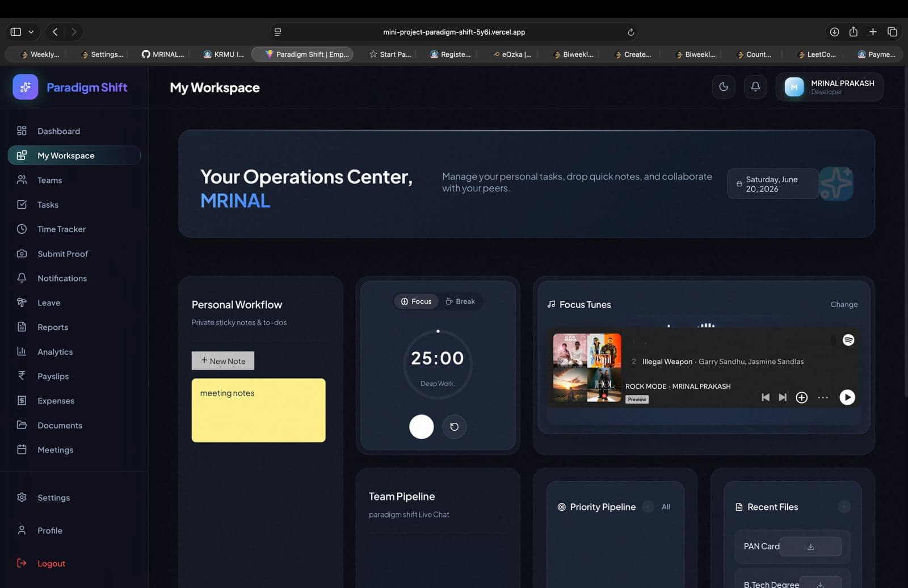Open Submit Proof from the sidebar
The height and width of the screenshot is (588, 908).
pyautogui.click(x=74, y=254)
